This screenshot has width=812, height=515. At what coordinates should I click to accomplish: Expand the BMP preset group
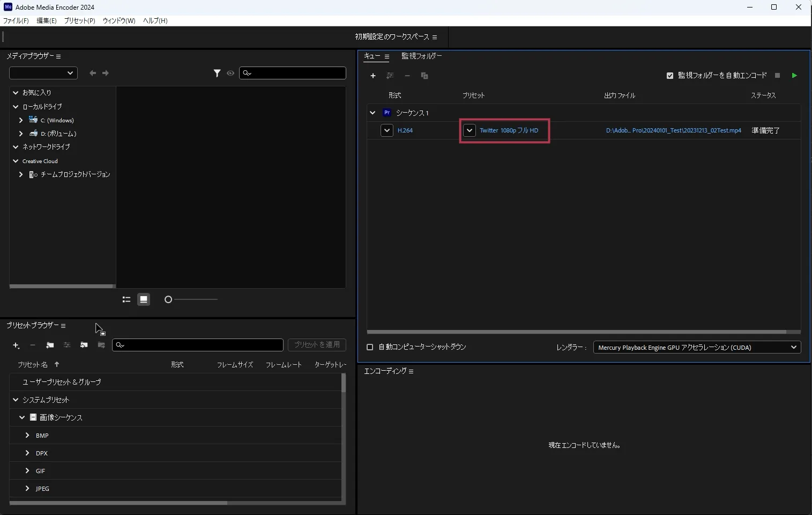coord(27,435)
